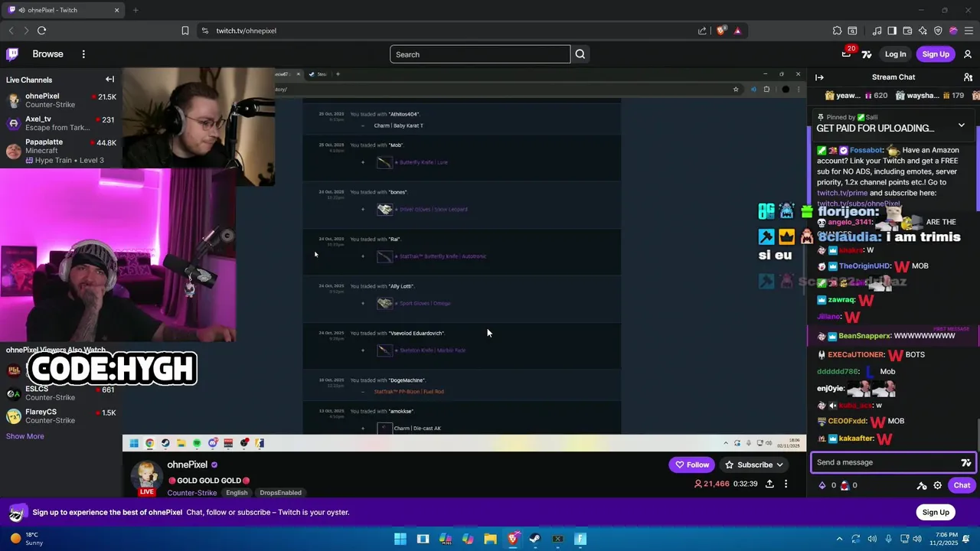The height and width of the screenshot is (551, 980).
Task: Reload the browser page
Action: point(41,31)
